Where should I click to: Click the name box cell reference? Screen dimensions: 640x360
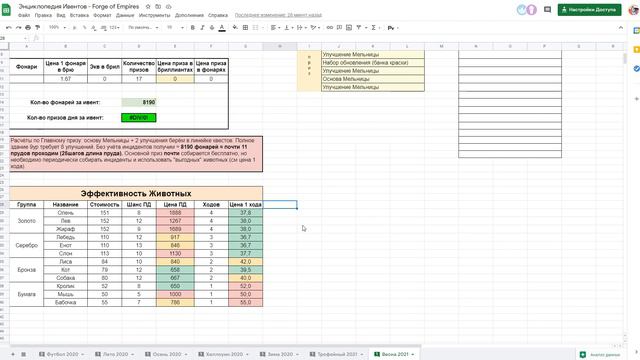pos(13,38)
